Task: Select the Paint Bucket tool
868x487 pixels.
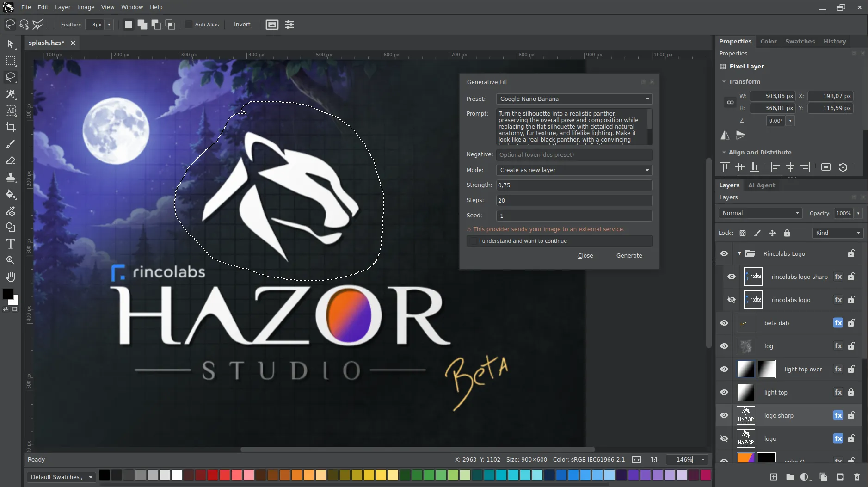Action: tap(11, 194)
